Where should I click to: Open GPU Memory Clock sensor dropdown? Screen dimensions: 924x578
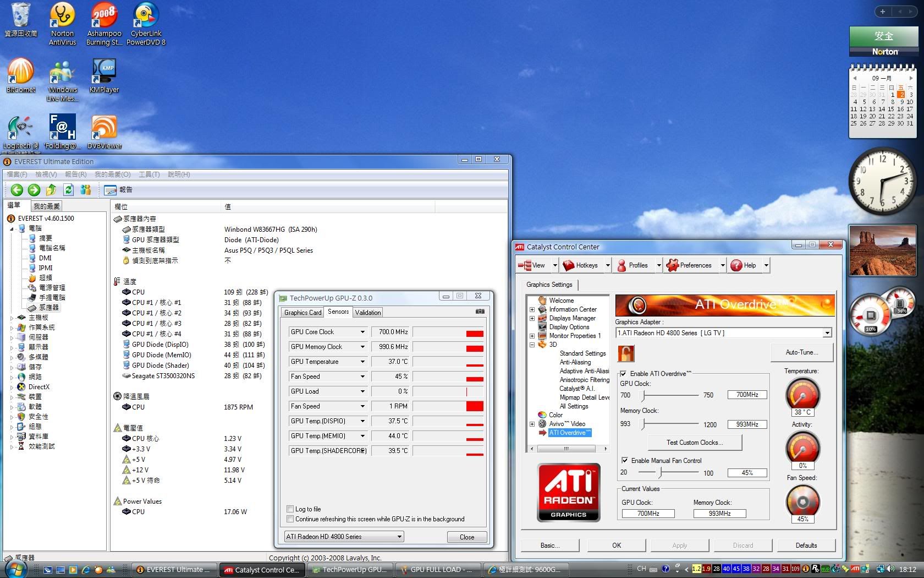pyautogui.click(x=362, y=347)
